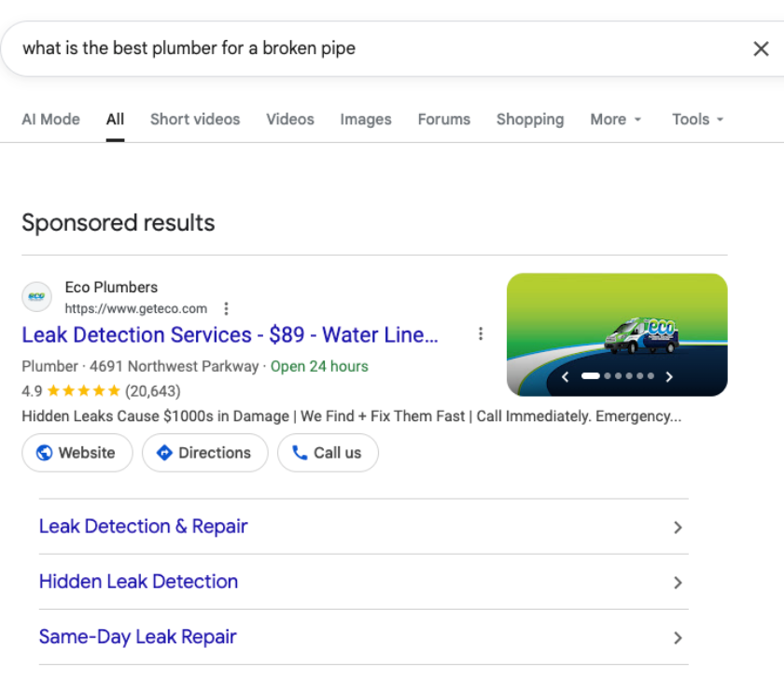Click the 4.9 star rating with 20,643 reviews
Image resolution: width=784 pixels, height=691 pixels.
pyautogui.click(x=101, y=390)
